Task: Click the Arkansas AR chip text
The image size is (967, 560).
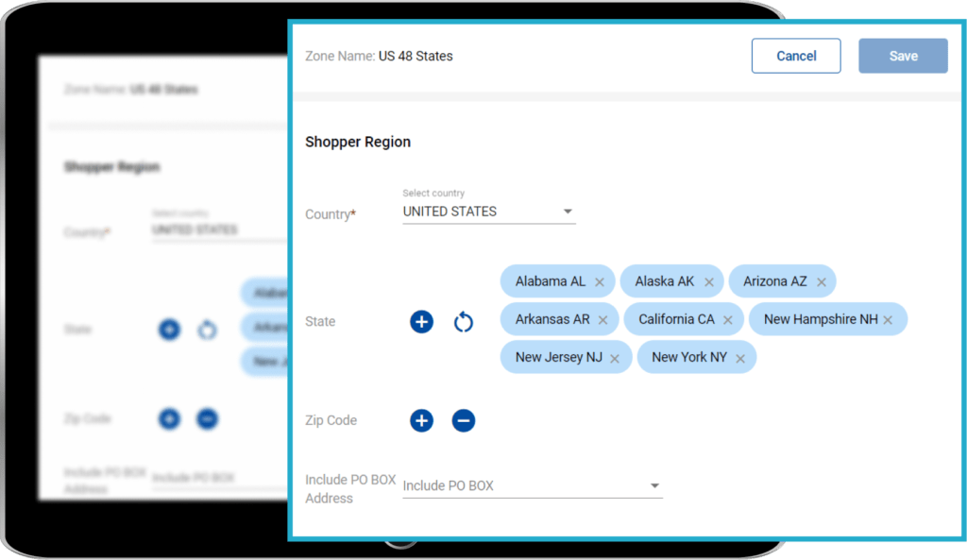Action: pyautogui.click(x=552, y=319)
